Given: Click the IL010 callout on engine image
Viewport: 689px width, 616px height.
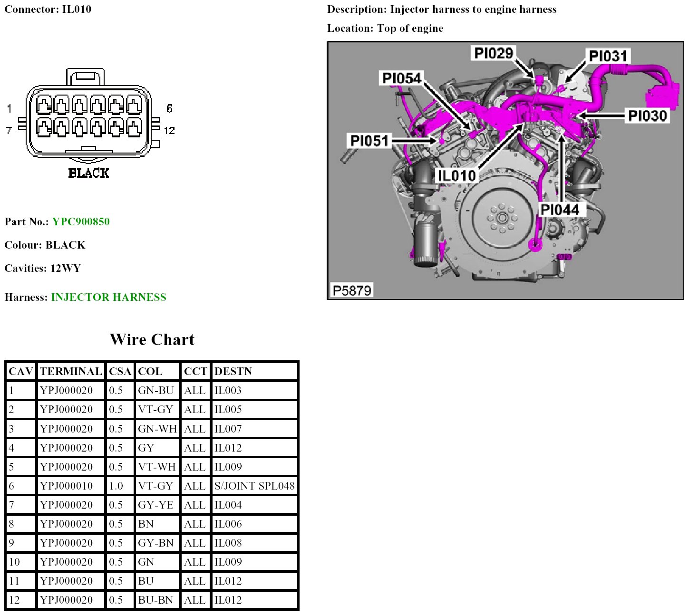Looking at the screenshot, I should [x=456, y=176].
